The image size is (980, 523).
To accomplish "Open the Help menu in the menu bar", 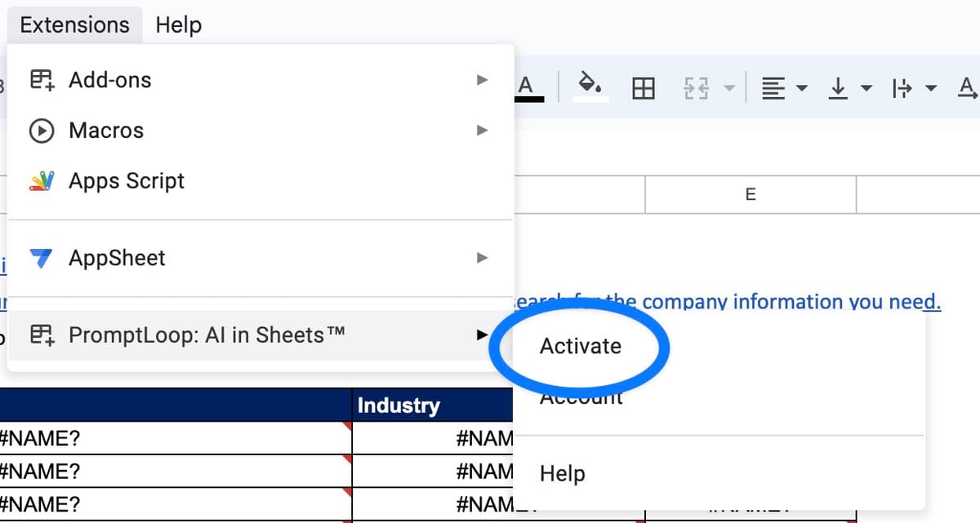I will 178,25.
